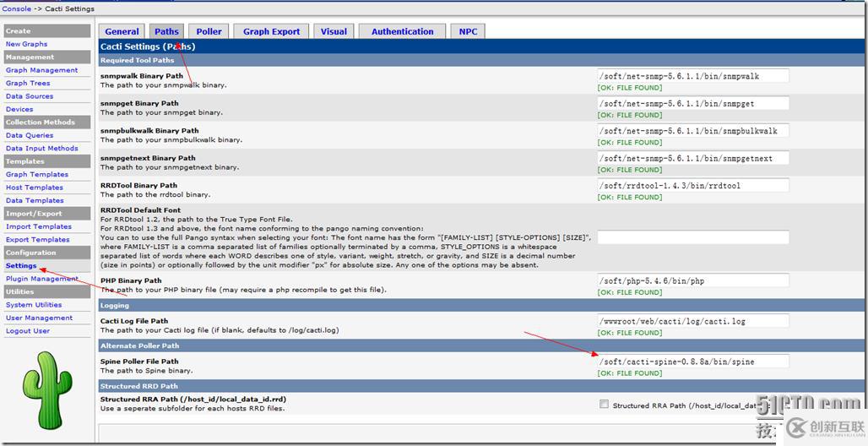Click Import Templates link

click(39, 226)
